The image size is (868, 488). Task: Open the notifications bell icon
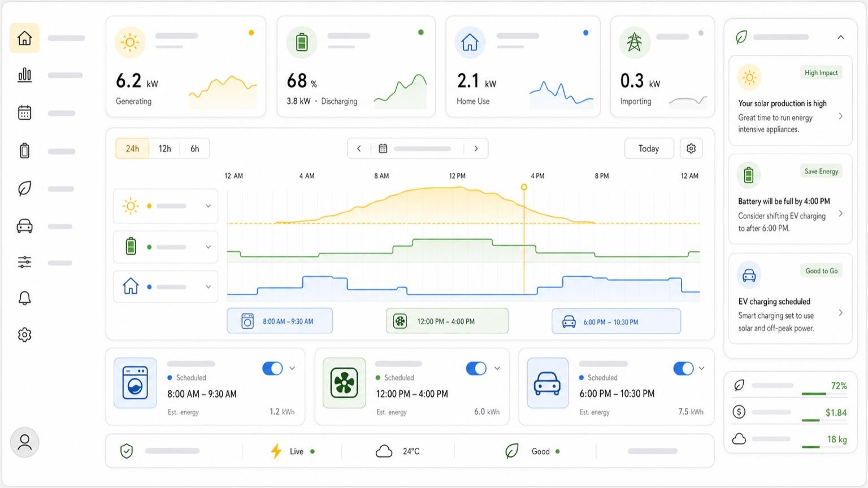click(24, 298)
